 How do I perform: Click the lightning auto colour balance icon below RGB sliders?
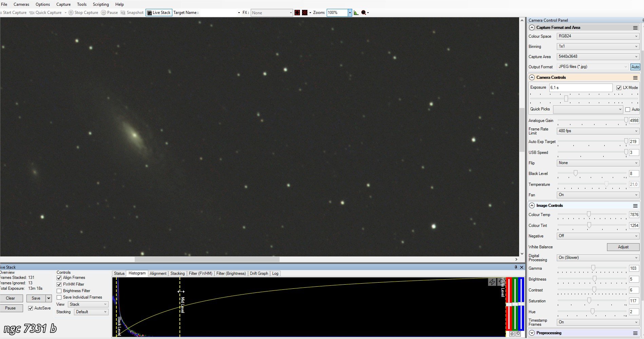(x=512, y=334)
